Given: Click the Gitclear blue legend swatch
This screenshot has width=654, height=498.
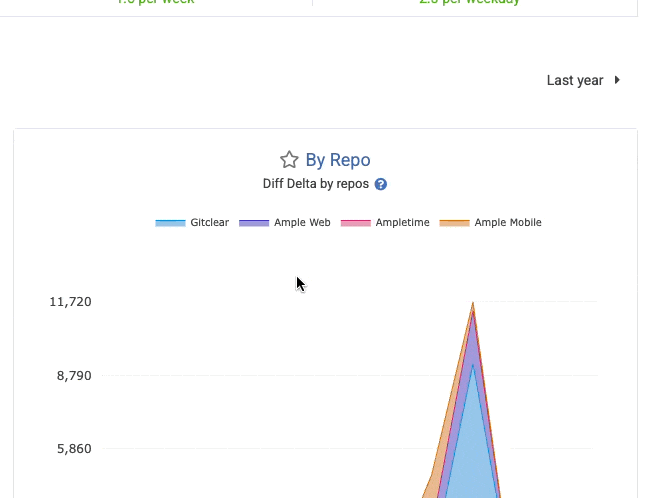Looking at the screenshot, I should (170, 223).
